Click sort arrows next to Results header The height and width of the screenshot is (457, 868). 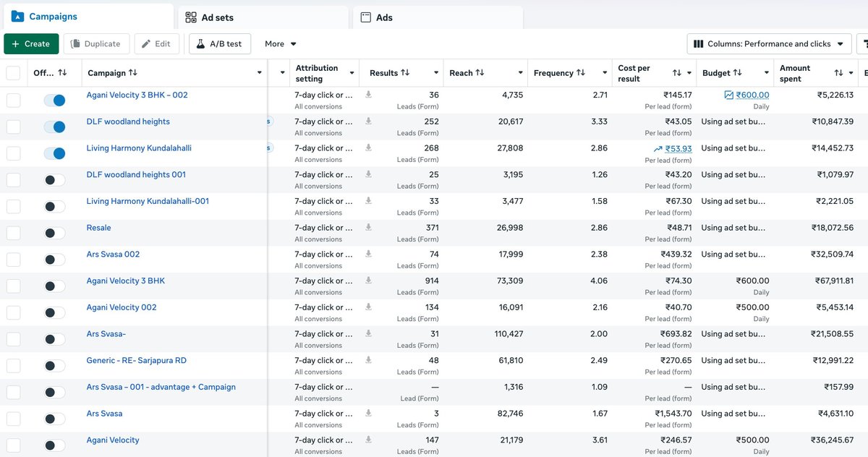(405, 72)
